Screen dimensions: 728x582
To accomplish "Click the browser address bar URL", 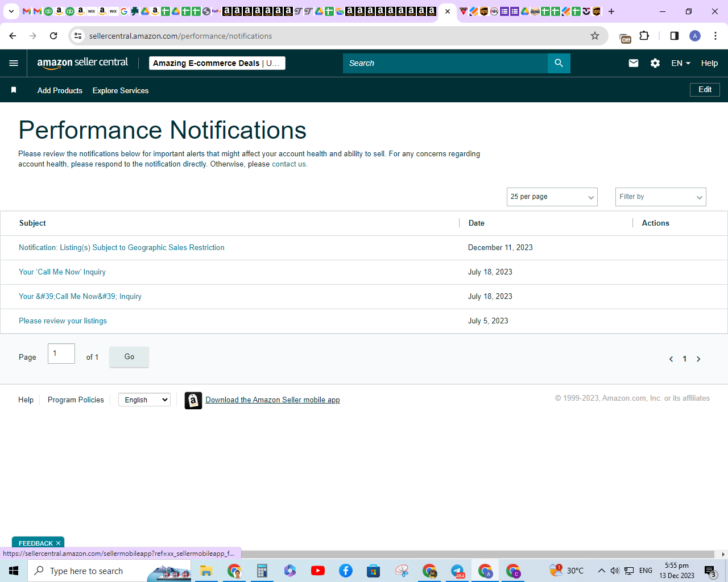I will click(181, 36).
